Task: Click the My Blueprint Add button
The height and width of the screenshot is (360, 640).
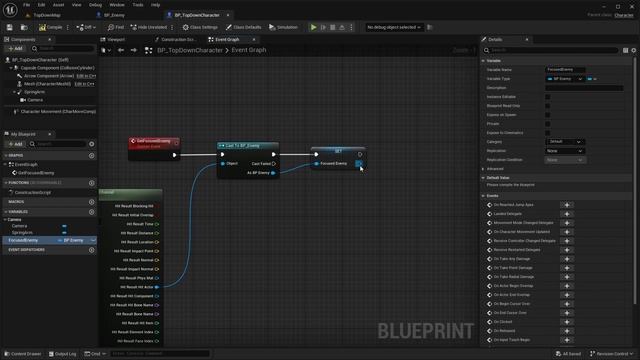Action: point(16,144)
